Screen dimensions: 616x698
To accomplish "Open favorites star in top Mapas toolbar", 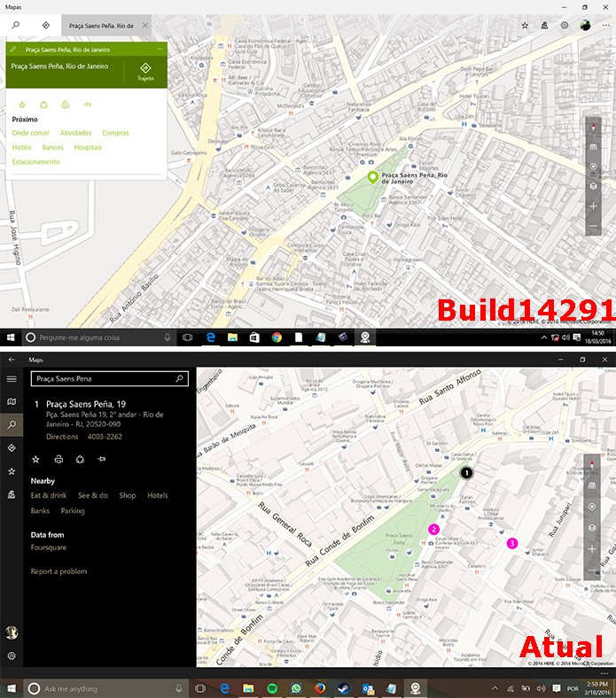I will coord(525,26).
